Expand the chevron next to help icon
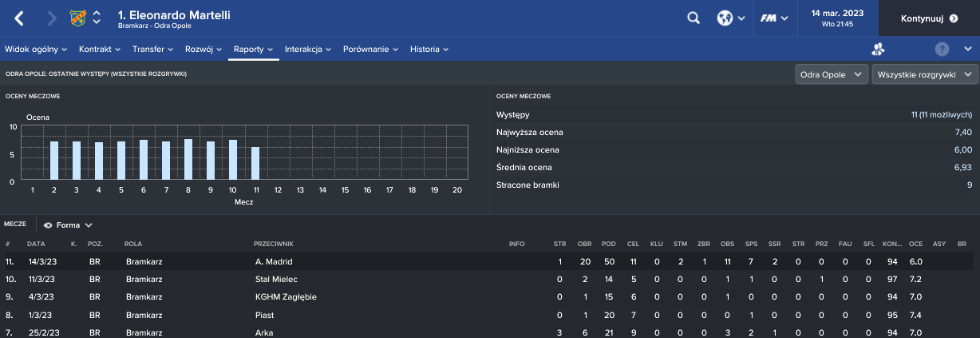The image size is (980, 338). [x=967, y=49]
